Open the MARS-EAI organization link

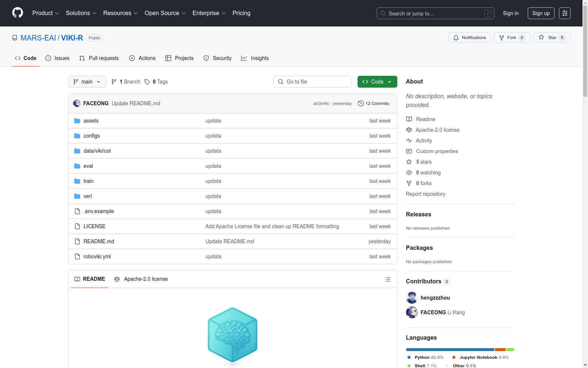point(38,38)
